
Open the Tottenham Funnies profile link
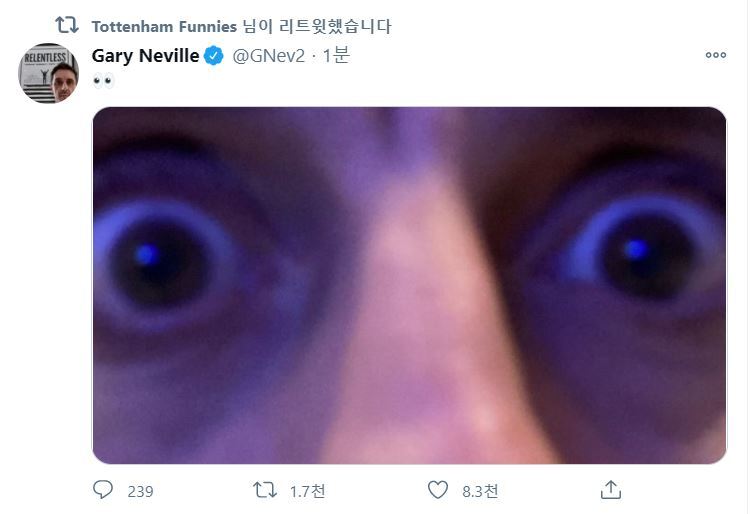point(164,26)
